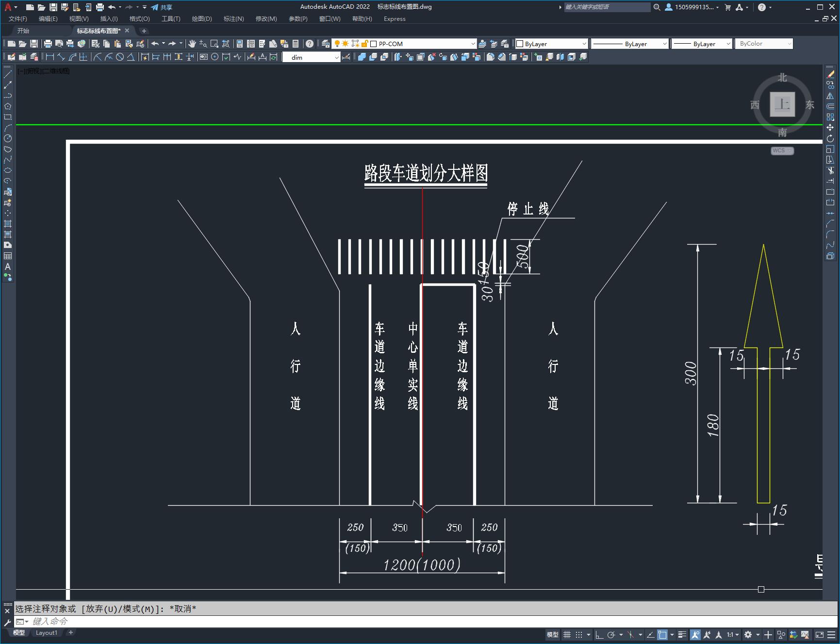Open the 标注(N) menu
Screen dimensions: 840x644
coord(233,19)
